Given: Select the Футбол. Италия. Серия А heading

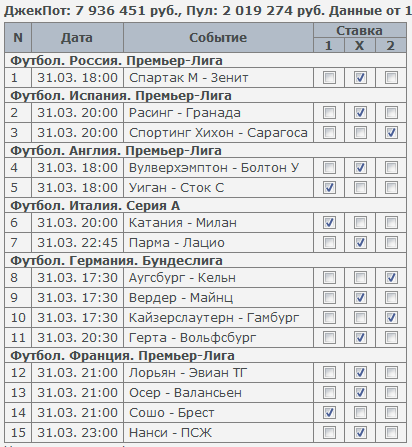Looking at the screenshot, I should 95,206.
